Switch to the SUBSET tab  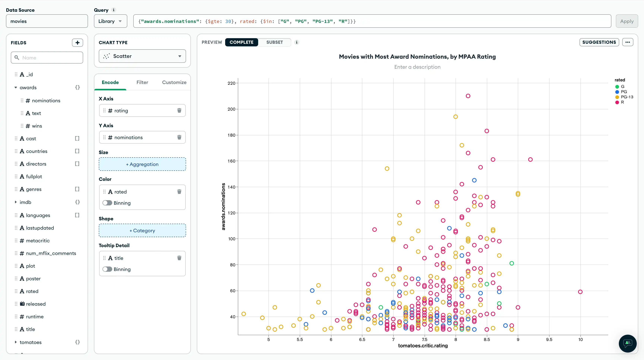point(275,42)
